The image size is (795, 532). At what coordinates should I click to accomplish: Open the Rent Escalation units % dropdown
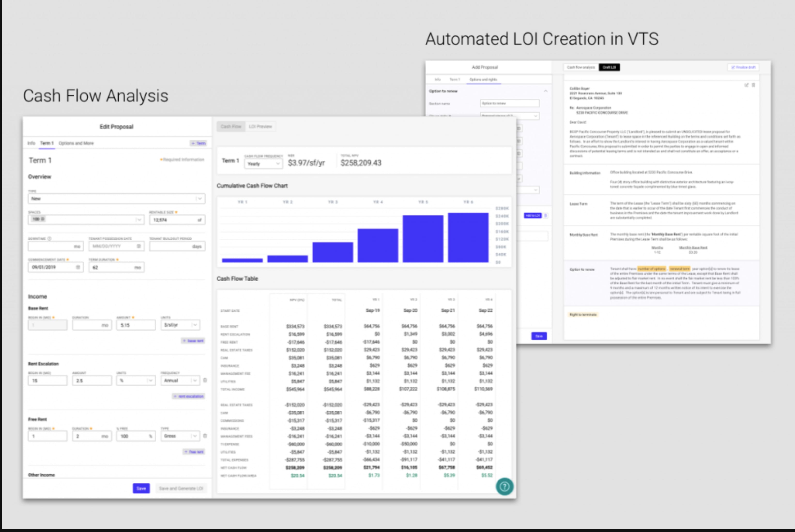(x=136, y=380)
